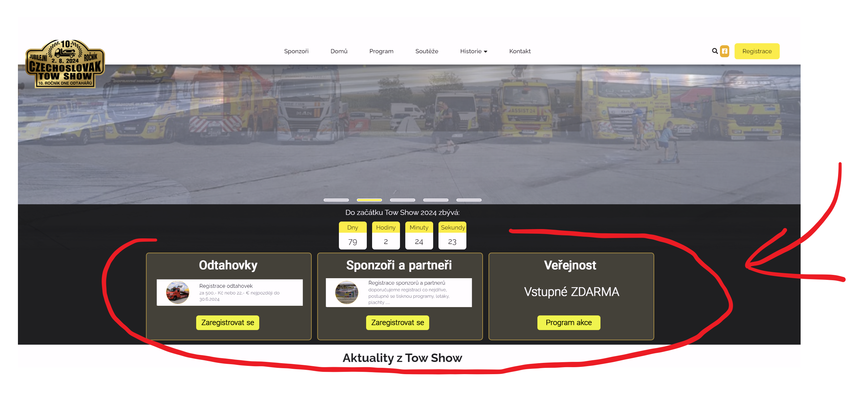The image size is (868, 411).
Task: Go to the Domů page
Action: (339, 51)
